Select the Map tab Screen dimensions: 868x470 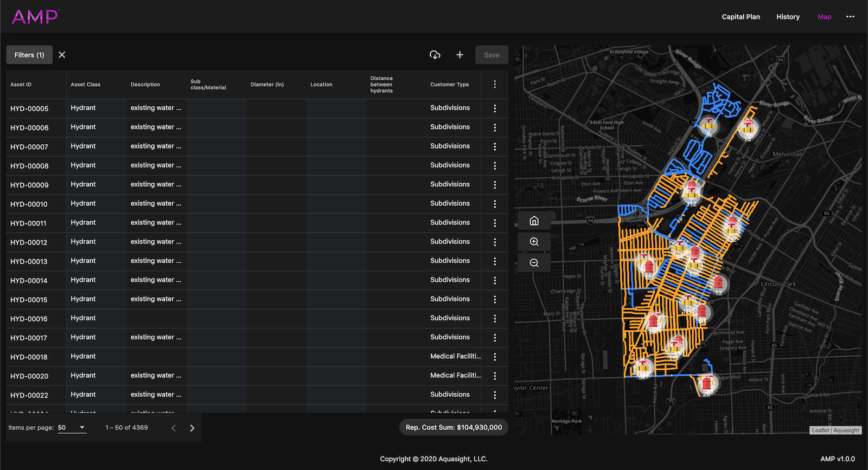click(x=824, y=17)
